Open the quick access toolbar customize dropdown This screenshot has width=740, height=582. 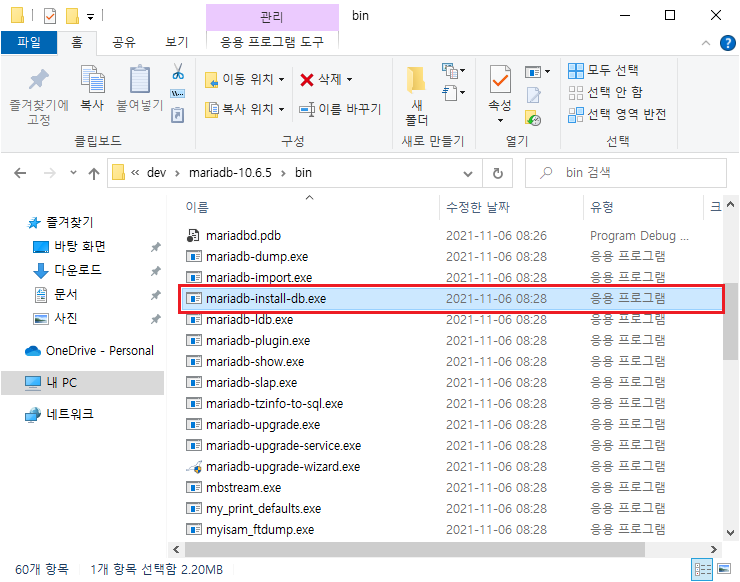click(x=90, y=17)
